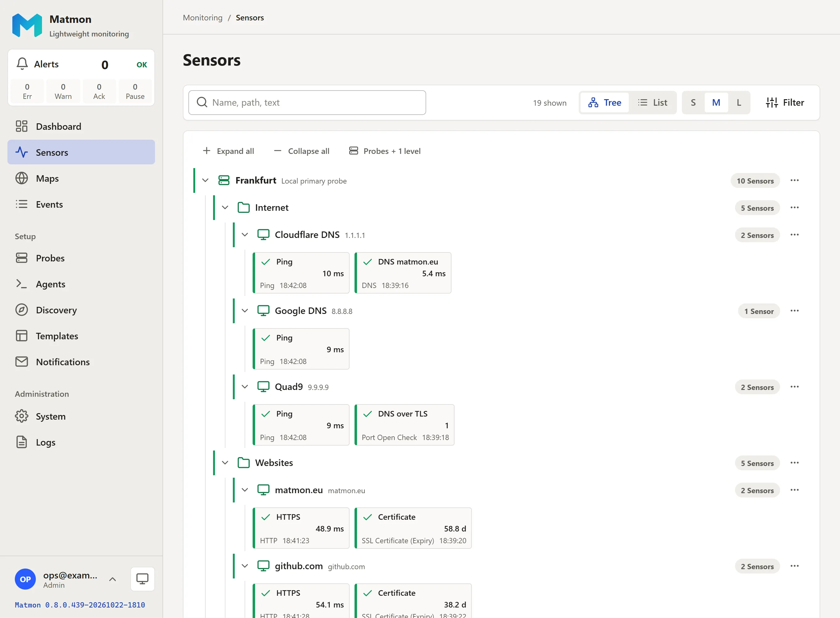Open the DNS over TLS sensor card
Screen dimensions: 840x618
coord(404,425)
